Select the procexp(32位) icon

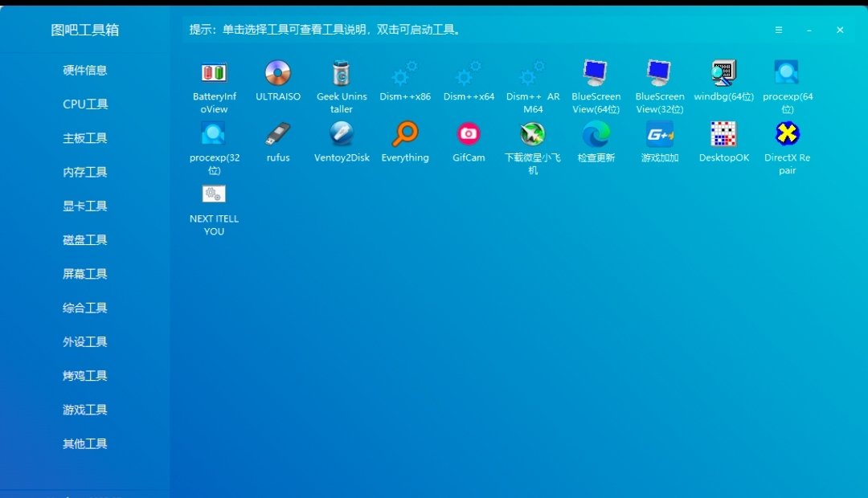point(214,134)
